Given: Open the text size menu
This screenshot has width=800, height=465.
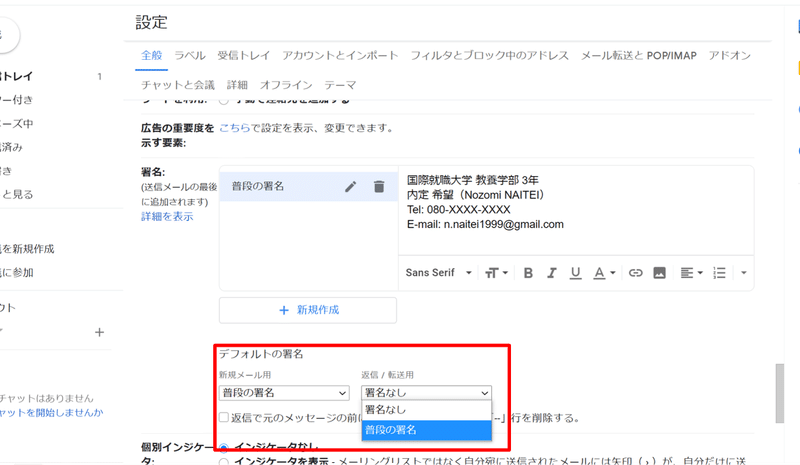Looking at the screenshot, I should (x=496, y=273).
